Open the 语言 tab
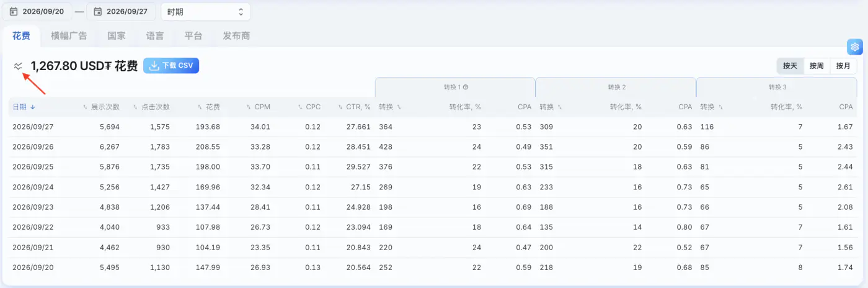Screen dimensions: 868x288 (x=155, y=36)
